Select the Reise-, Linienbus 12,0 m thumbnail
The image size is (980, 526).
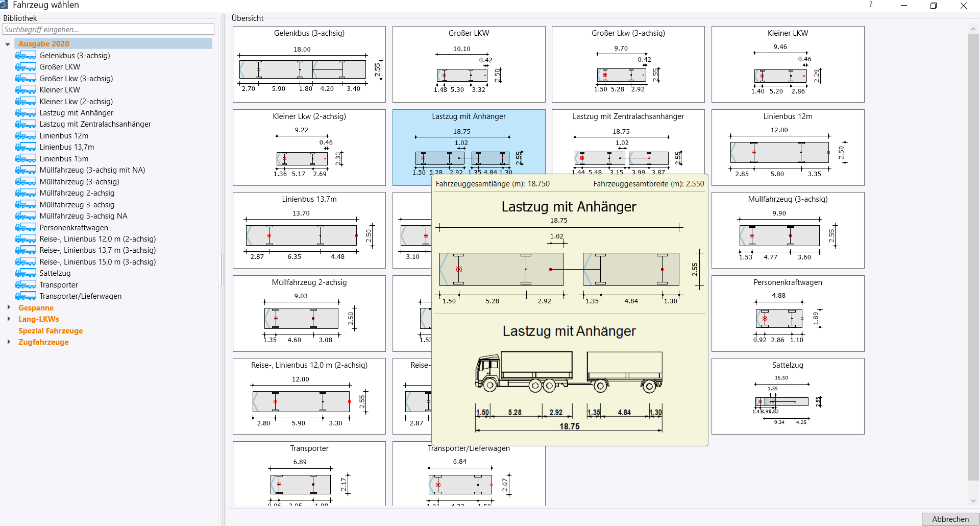pos(309,396)
